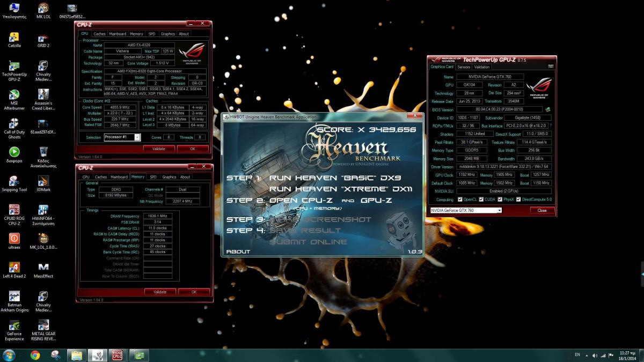Viewport: 644px width, 362px height.
Task: Open the About tab in upper CPU-Z
Action: tap(184, 34)
